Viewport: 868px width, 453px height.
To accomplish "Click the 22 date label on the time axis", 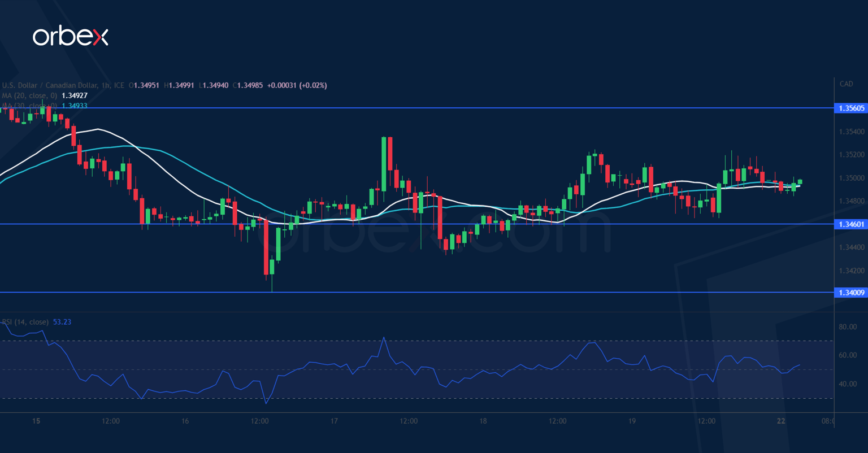I will [781, 421].
